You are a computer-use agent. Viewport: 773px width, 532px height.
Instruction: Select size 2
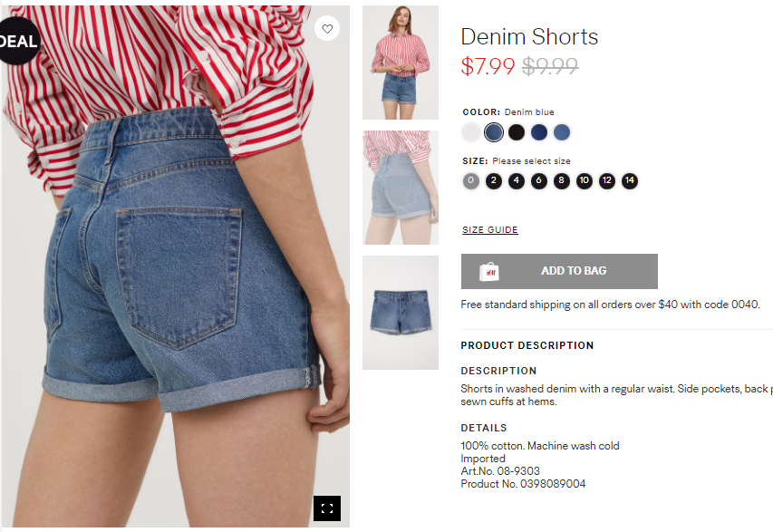pos(494,181)
